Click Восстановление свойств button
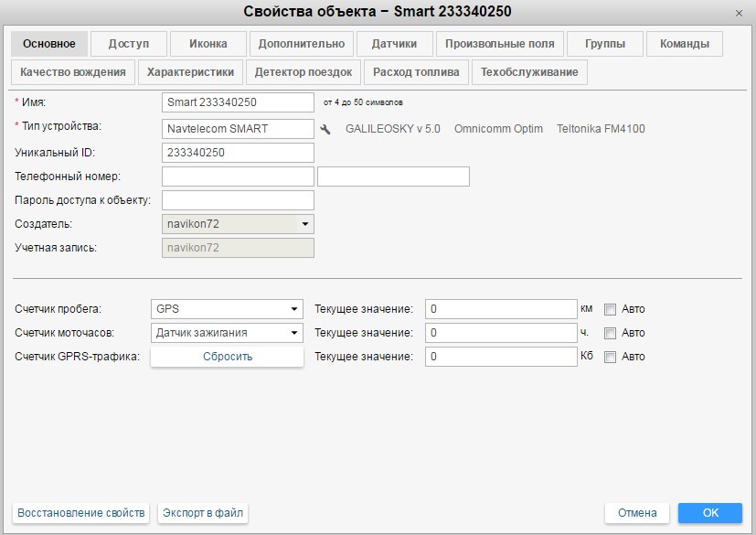756x535 pixels. (81, 513)
